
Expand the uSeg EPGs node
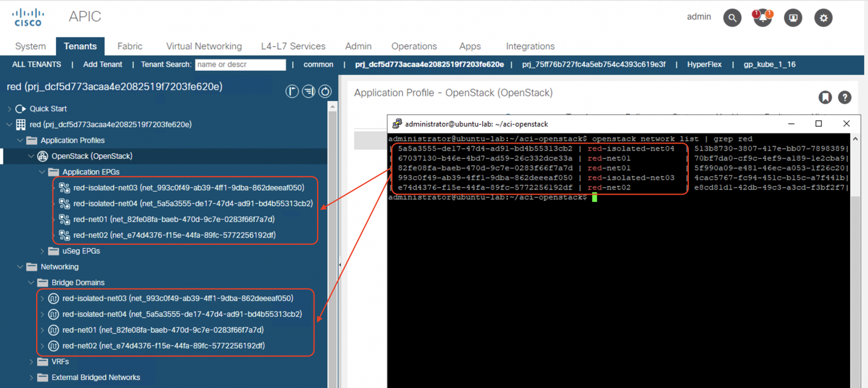point(42,251)
